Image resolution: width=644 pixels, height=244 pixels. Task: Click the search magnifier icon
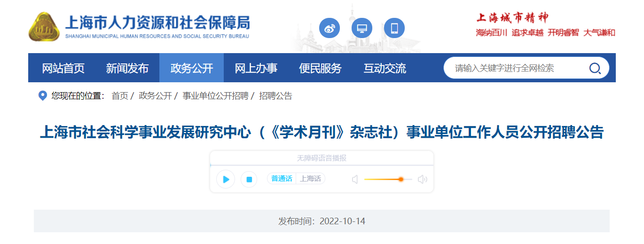[x=595, y=68]
